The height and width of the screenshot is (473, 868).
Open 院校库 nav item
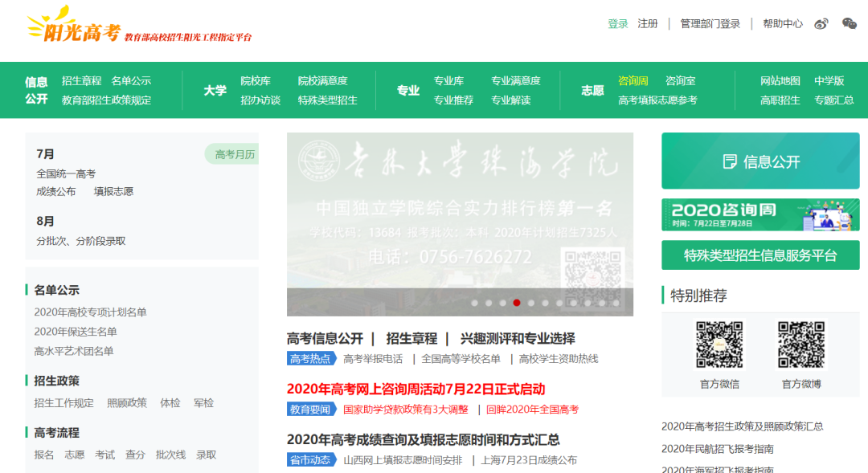(x=256, y=81)
